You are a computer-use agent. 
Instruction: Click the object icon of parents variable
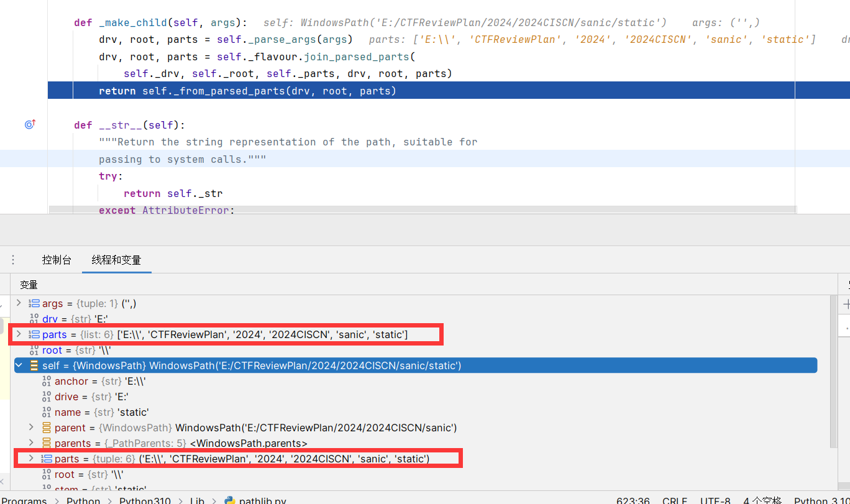coord(47,443)
